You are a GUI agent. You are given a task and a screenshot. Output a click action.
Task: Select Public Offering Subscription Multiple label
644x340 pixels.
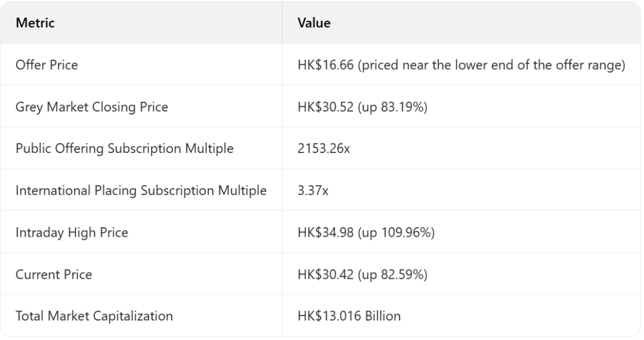pos(125,149)
